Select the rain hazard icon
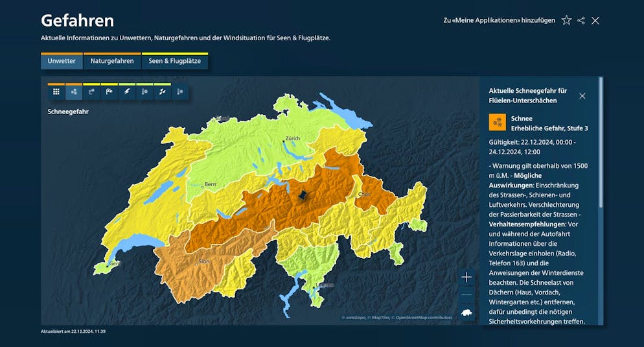644x347 pixels. (162, 92)
